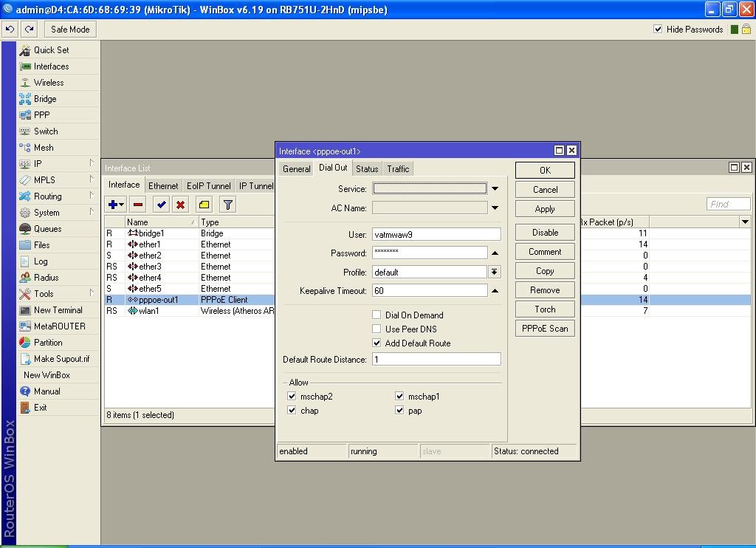Click the User input field
This screenshot has width=756, height=548.
(436, 234)
